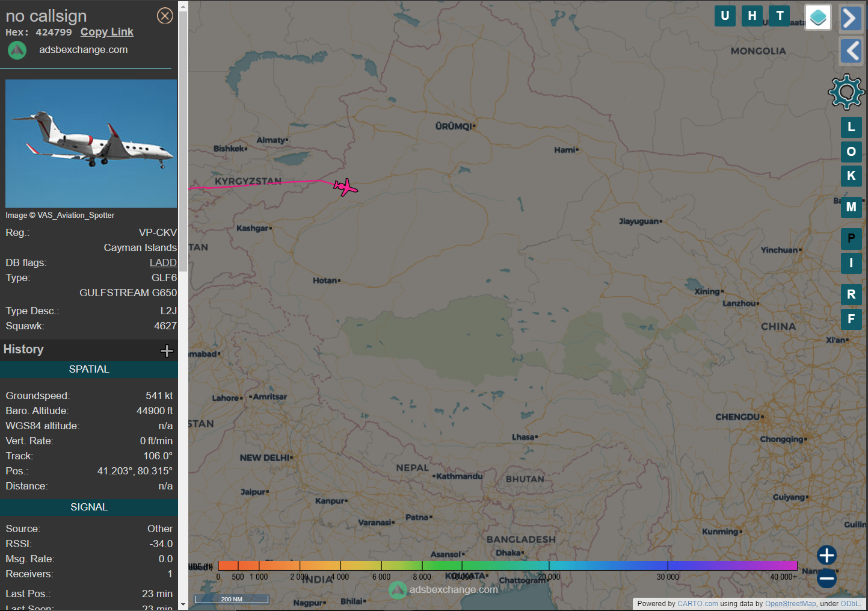This screenshot has height=611, width=868.
Task: Toggle the I map option button
Action: [x=851, y=263]
